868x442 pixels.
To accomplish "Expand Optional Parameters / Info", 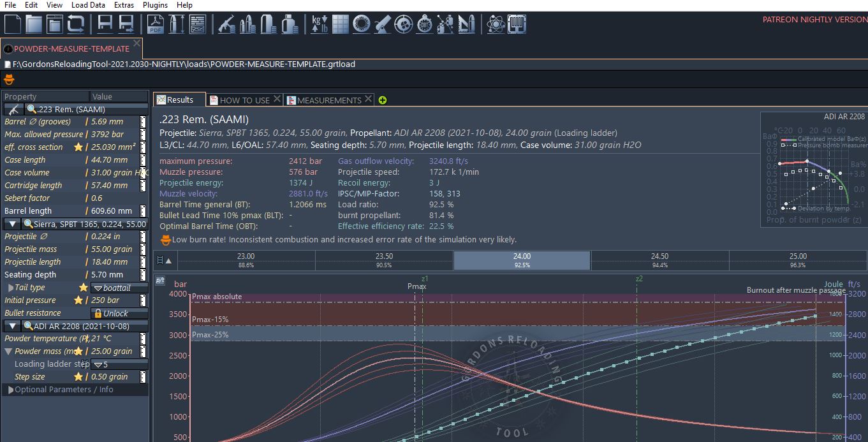I will click(x=11, y=390).
